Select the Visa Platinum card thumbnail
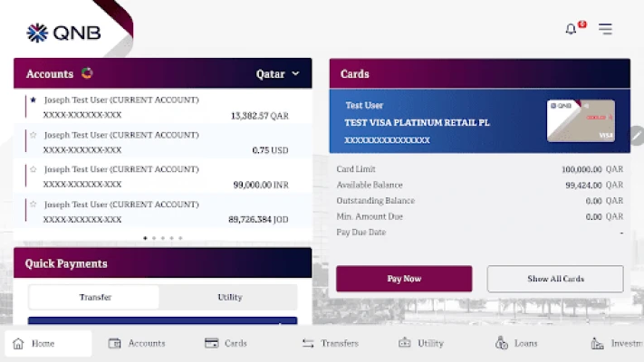 pos(581,120)
